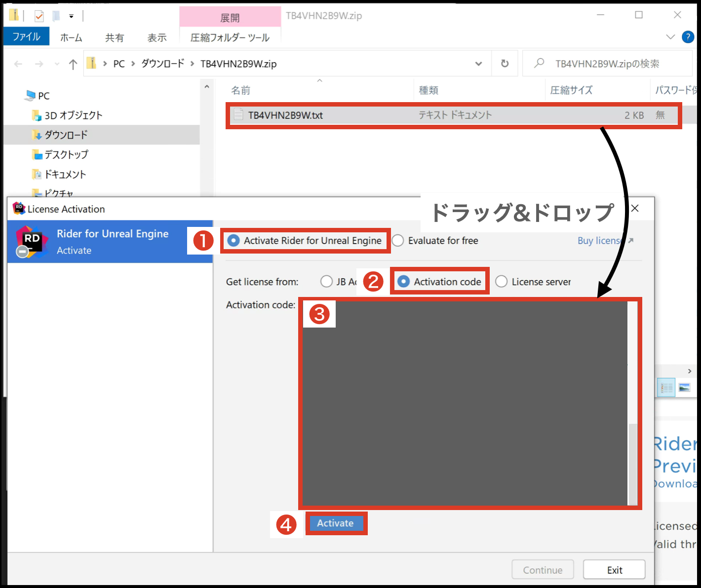Expand the address bar history dropdown

478,64
